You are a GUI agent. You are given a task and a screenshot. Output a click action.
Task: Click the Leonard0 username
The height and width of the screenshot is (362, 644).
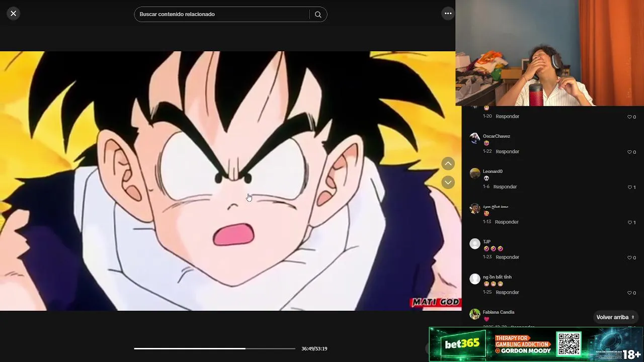tap(493, 171)
